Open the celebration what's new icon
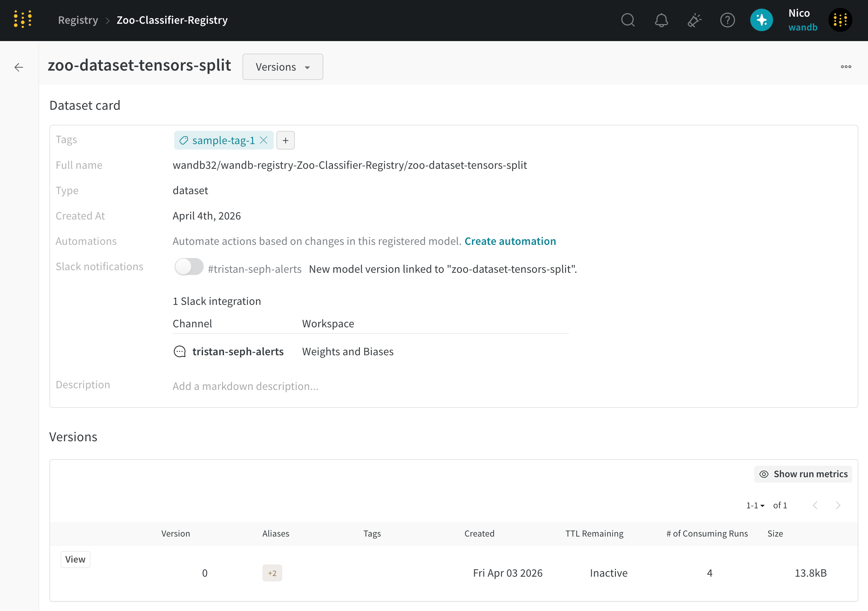This screenshot has width=868, height=611. click(x=694, y=20)
